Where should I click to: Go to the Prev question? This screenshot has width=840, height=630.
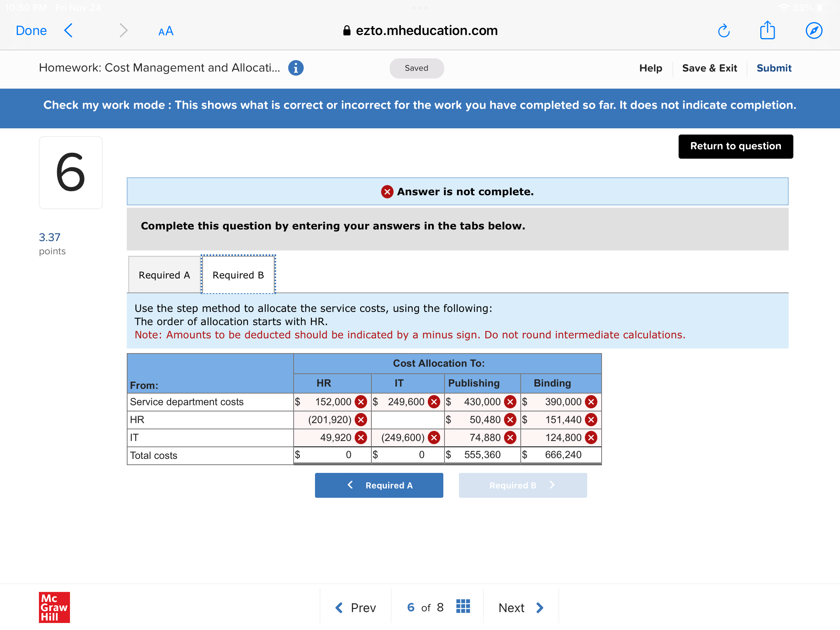coord(355,607)
